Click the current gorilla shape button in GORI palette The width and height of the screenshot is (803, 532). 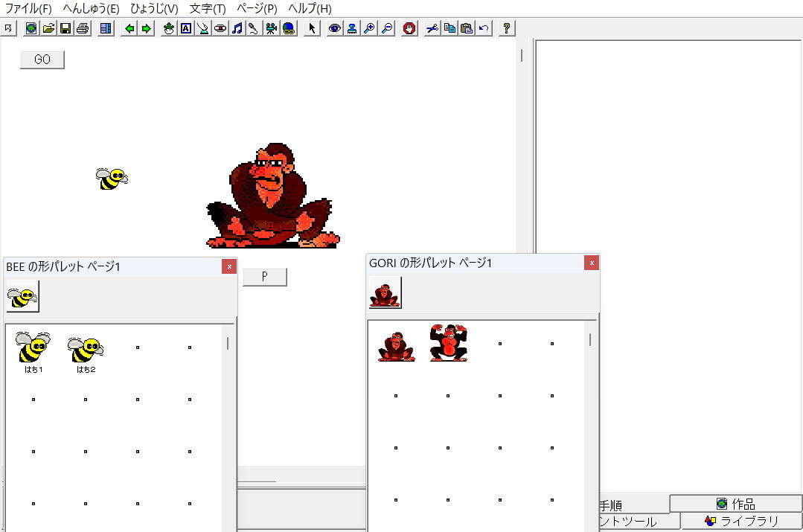385,293
